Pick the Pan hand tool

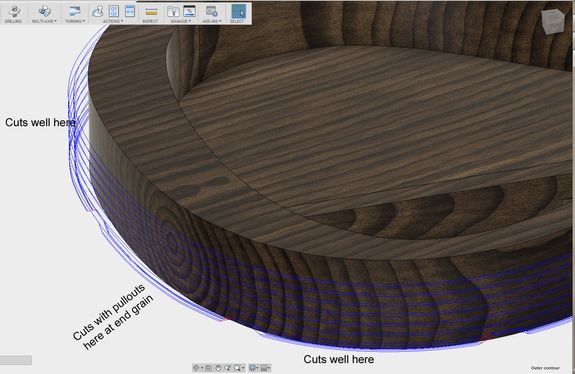pyautogui.click(x=218, y=367)
